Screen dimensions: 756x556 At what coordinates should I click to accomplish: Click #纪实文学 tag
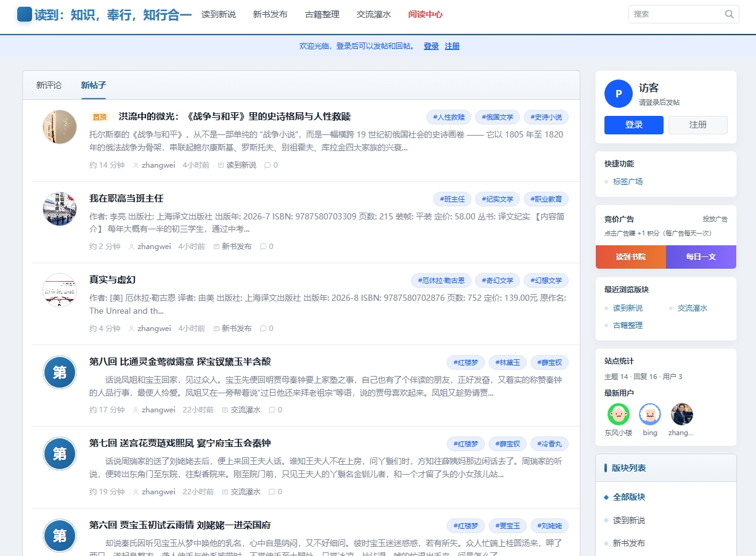[498, 199]
